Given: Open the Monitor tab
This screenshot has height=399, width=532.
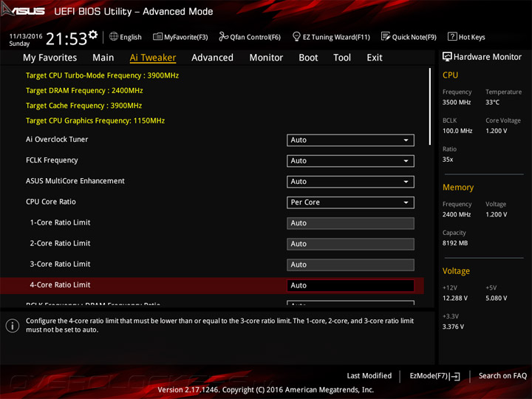Looking at the screenshot, I should pyautogui.click(x=266, y=58).
